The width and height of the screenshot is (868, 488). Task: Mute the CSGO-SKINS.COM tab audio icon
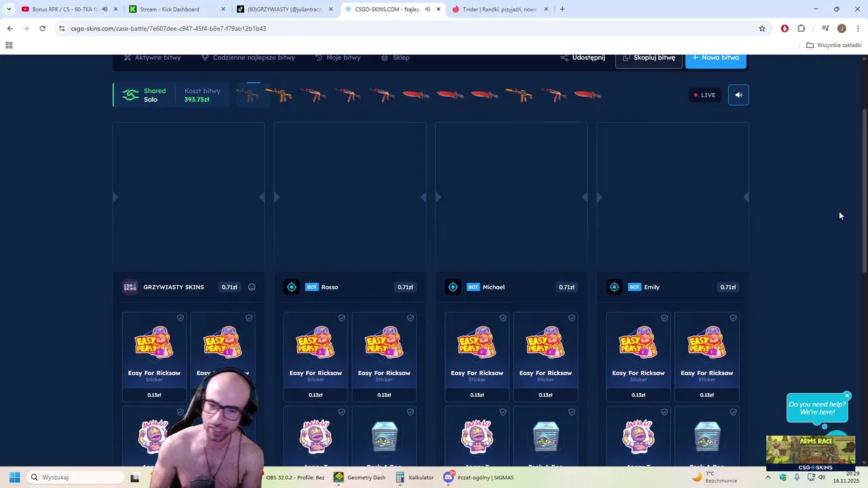427,9
